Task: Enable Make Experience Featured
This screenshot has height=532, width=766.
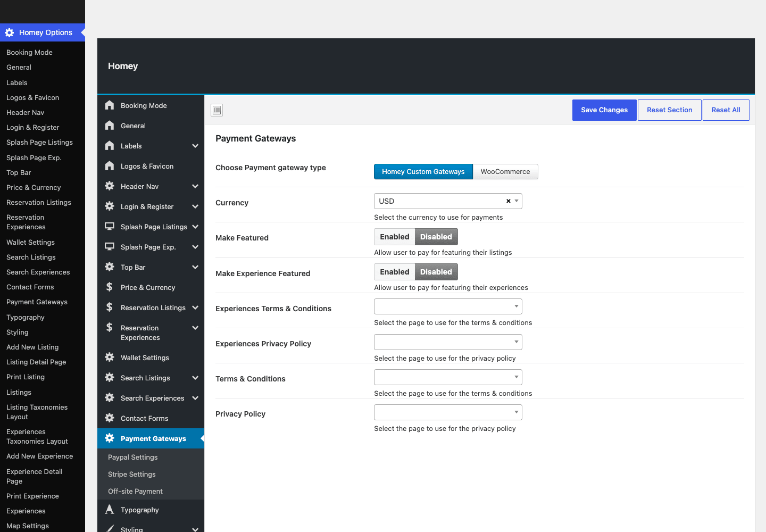Action: click(395, 272)
